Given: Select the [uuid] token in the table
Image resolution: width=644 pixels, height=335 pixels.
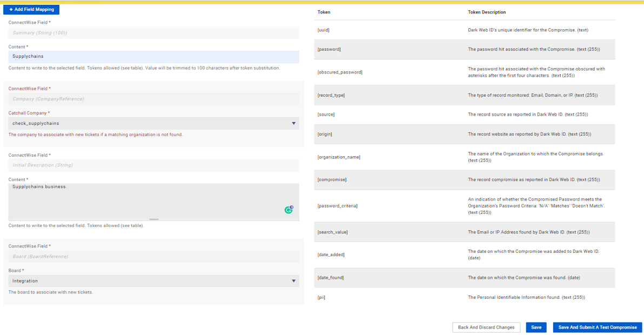Looking at the screenshot, I should (x=324, y=30).
